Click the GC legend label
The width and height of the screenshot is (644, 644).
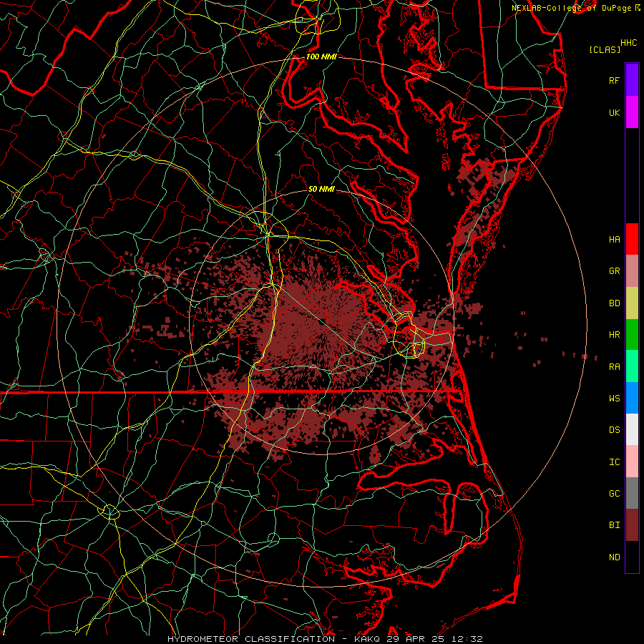point(614,494)
